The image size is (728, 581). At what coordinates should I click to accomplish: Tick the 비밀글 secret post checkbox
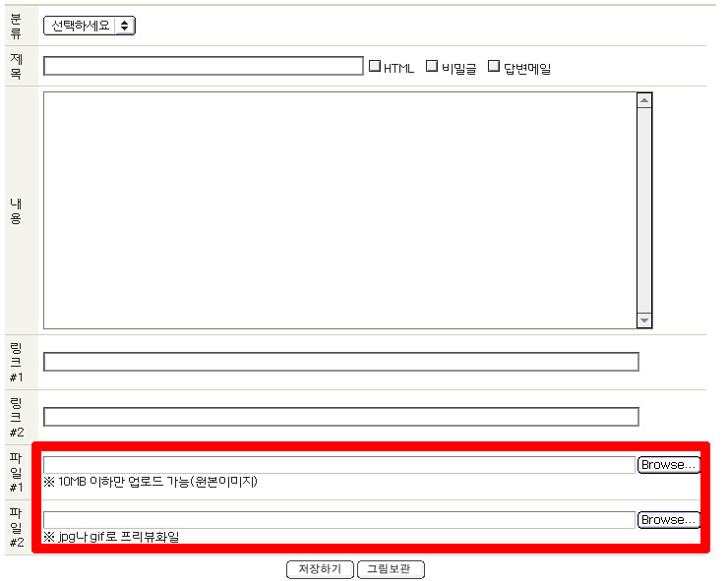point(432,66)
